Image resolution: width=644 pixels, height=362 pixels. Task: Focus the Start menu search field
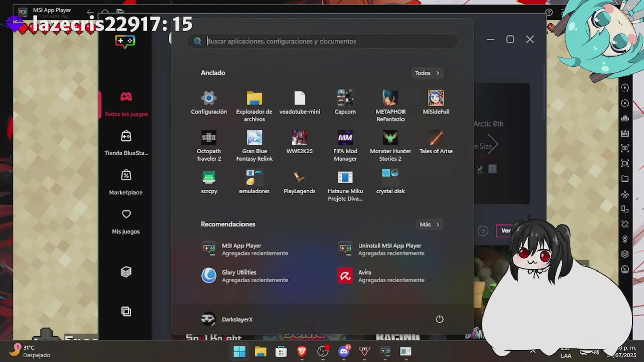pyautogui.click(x=322, y=41)
